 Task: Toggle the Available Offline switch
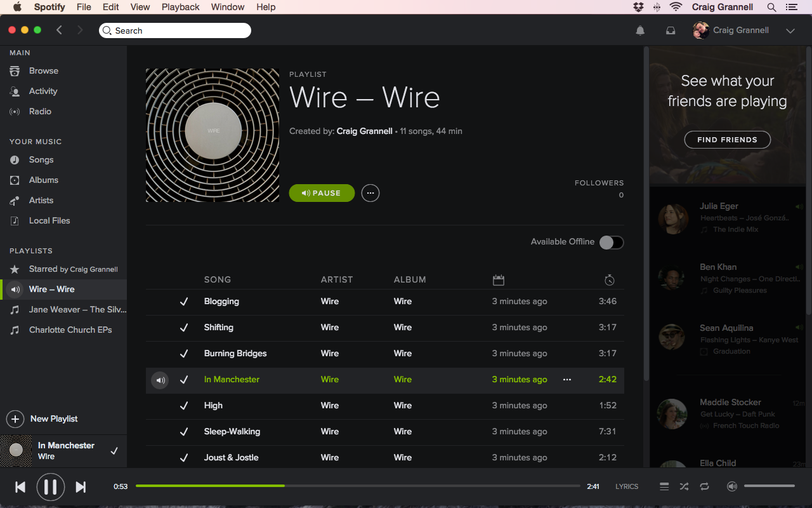[612, 242]
